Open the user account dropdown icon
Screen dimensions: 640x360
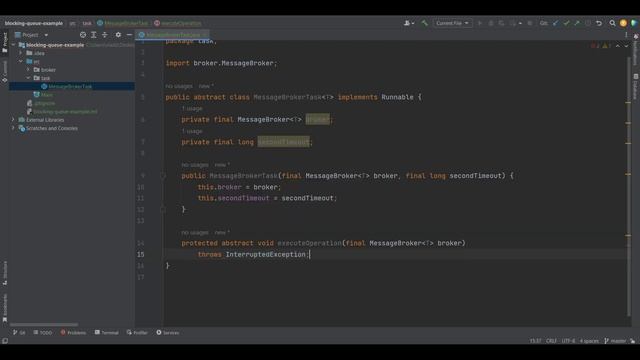409,23
